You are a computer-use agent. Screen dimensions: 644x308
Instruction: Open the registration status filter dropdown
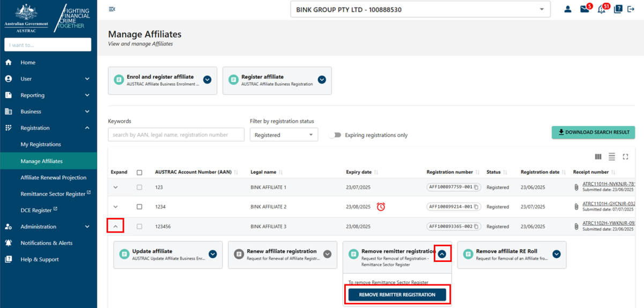coord(284,134)
